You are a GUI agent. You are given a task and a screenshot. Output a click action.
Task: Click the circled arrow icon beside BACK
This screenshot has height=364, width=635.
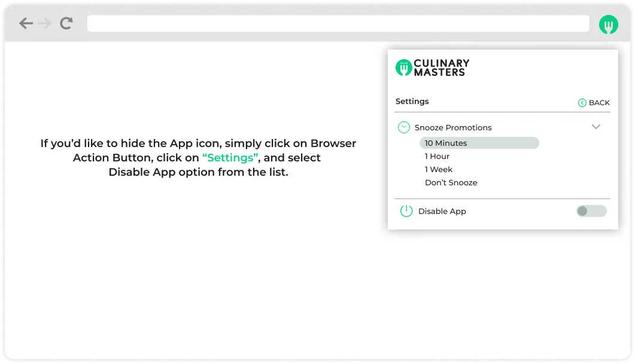pos(582,103)
